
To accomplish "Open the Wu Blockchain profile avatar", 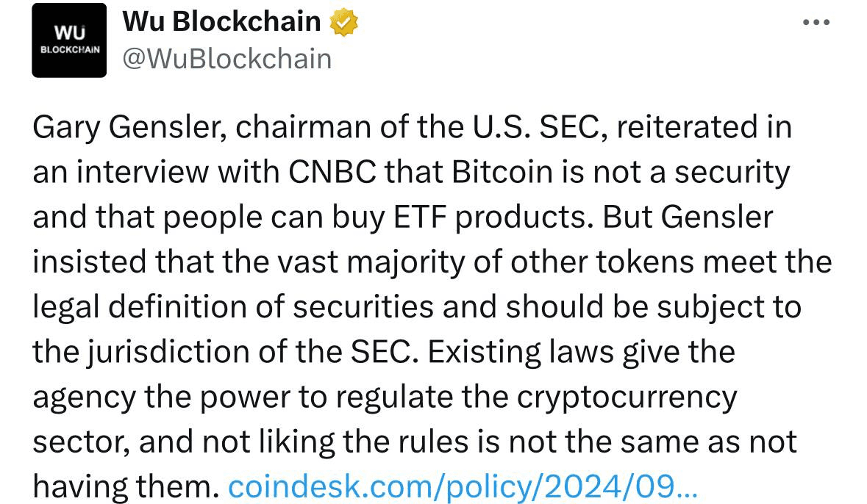I will click(69, 40).
